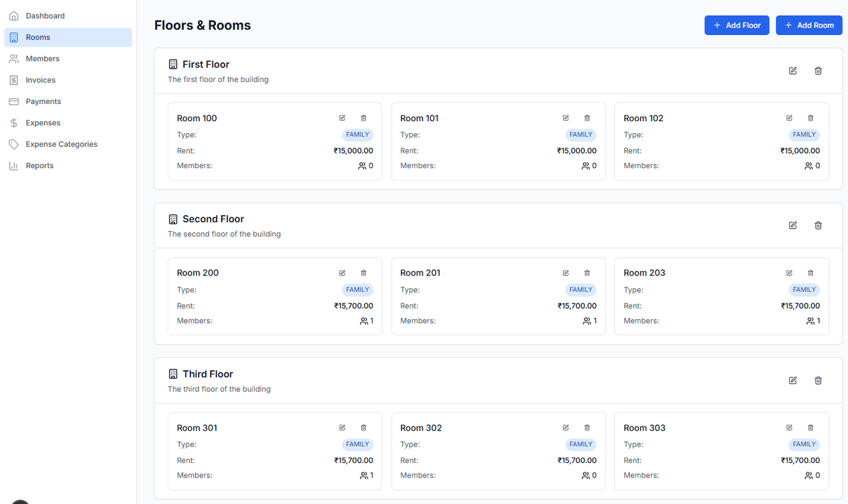Click the Add Floor button
The image size is (848, 504).
point(737,25)
